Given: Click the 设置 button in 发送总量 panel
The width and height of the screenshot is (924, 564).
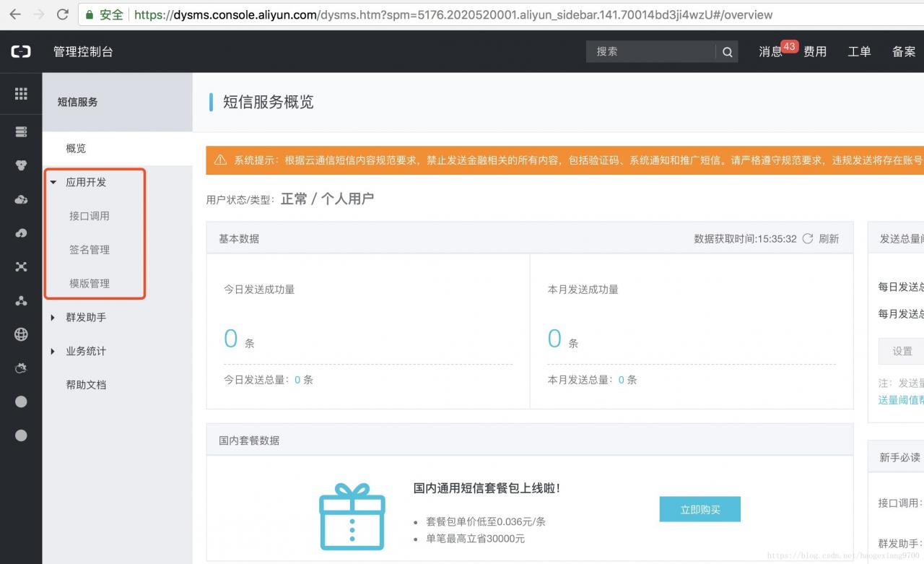Looking at the screenshot, I should tap(902, 351).
